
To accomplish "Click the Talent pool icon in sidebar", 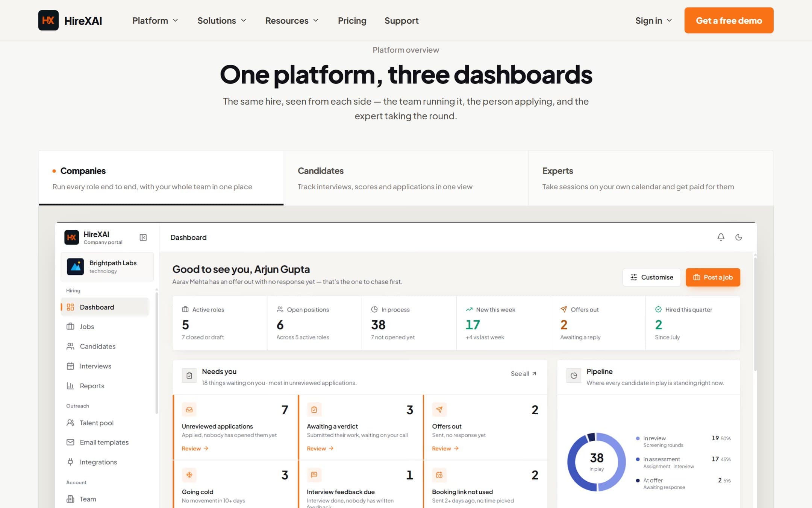I will (x=70, y=423).
